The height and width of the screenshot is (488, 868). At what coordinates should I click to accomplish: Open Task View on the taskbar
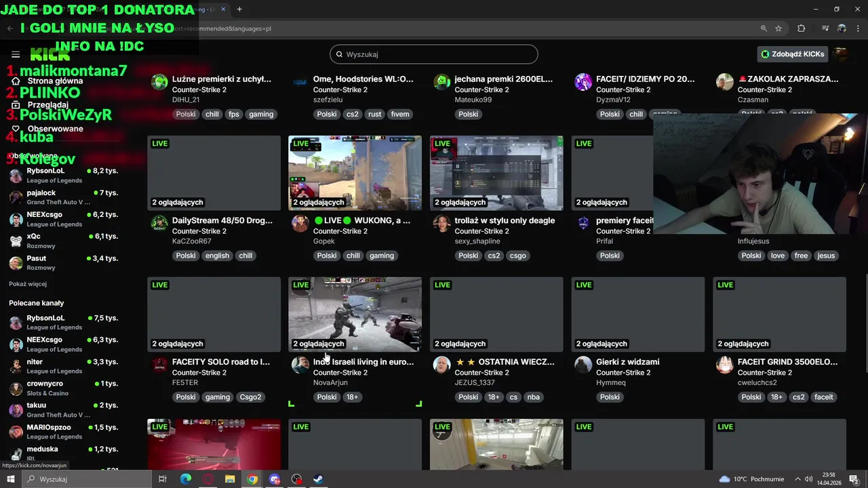click(163, 479)
